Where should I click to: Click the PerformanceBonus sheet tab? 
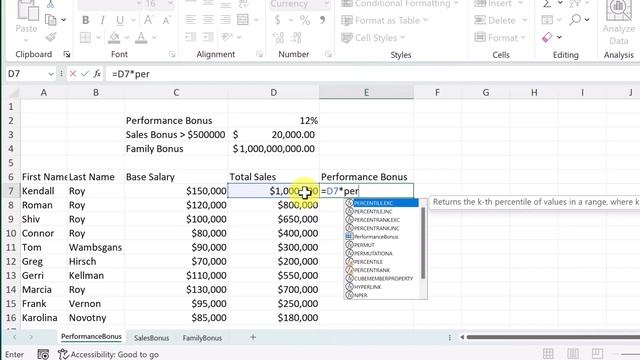91,337
